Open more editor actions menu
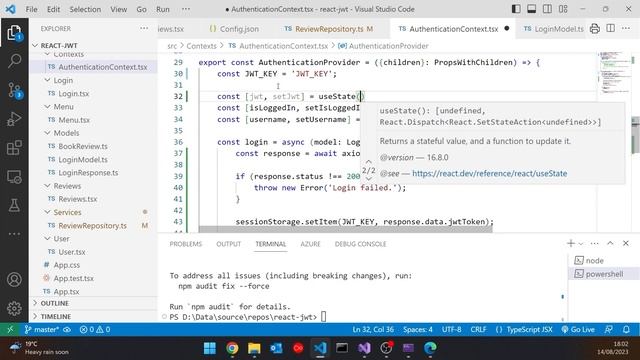 click(x=626, y=29)
